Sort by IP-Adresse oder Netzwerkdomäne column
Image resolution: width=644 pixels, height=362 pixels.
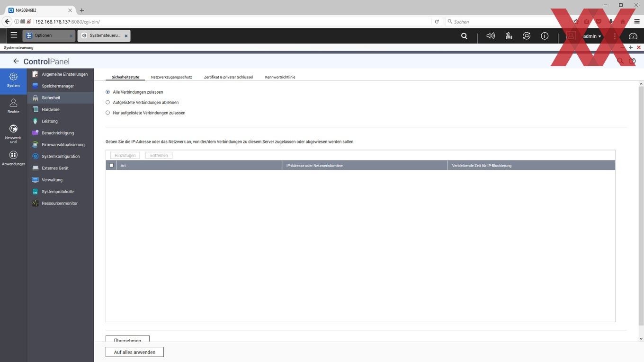tap(365, 165)
